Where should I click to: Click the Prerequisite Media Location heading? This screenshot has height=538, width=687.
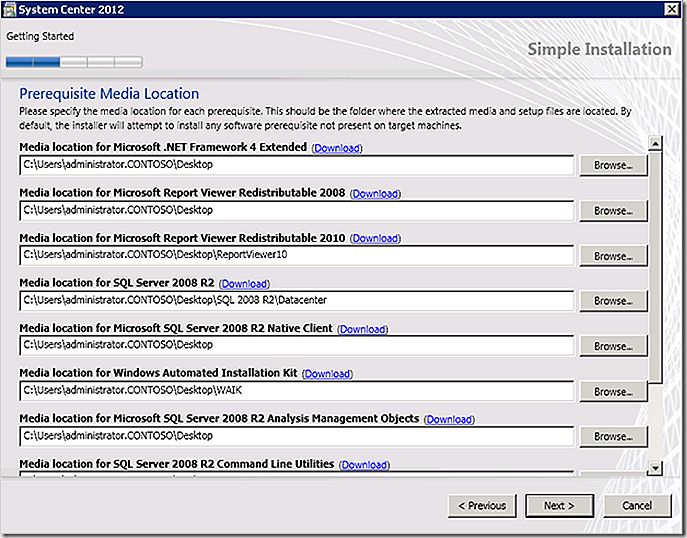[x=109, y=94]
